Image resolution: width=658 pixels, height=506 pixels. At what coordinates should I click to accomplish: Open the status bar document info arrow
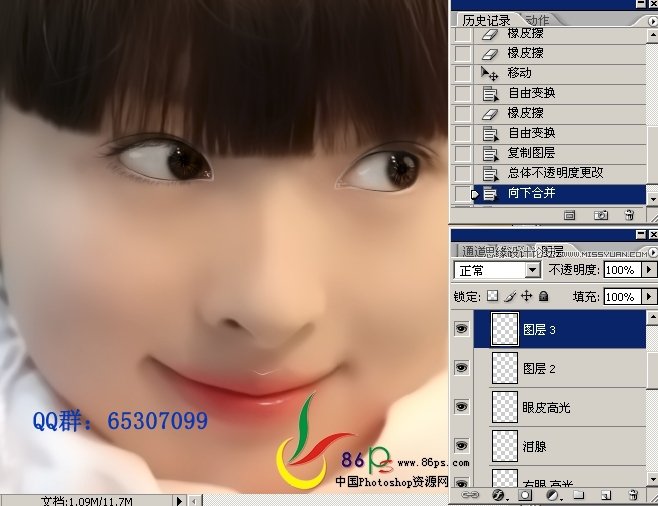179,501
